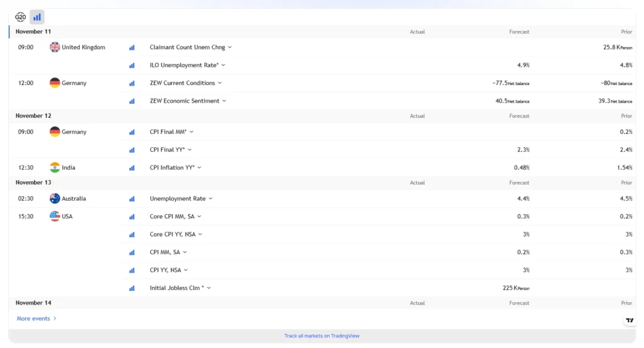644x348 pixels.
Task: Click importance bars icon for Claimant Count
Action: pos(132,47)
